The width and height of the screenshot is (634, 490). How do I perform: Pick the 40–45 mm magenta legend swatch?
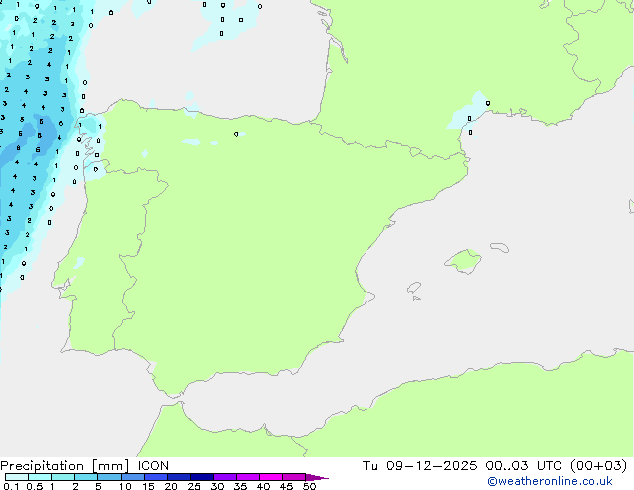coord(271,477)
